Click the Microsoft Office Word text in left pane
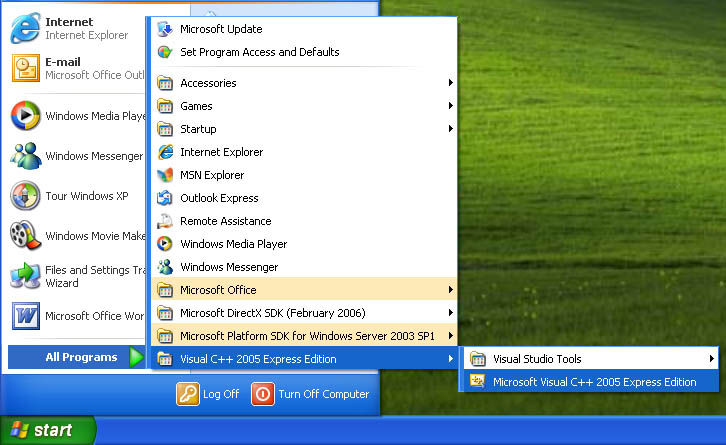The width and height of the screenshot is (726, 445). coord(95,316)
